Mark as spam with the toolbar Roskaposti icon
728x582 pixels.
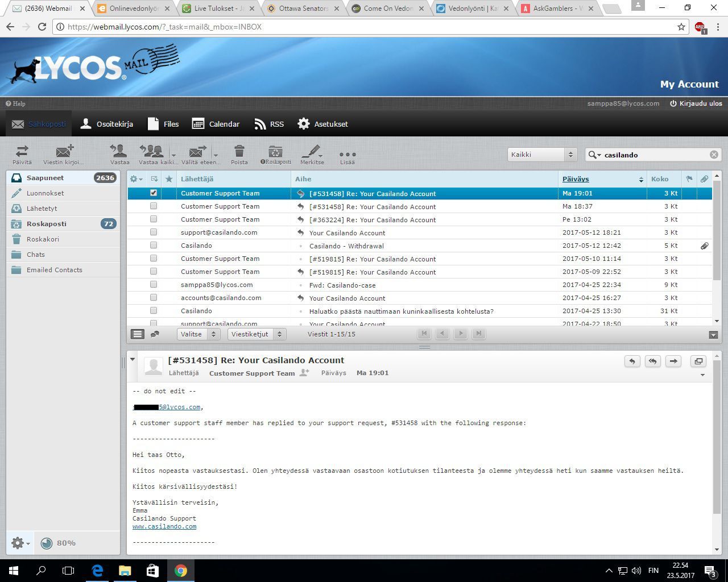pyautogui.click(x=275, y=151)
